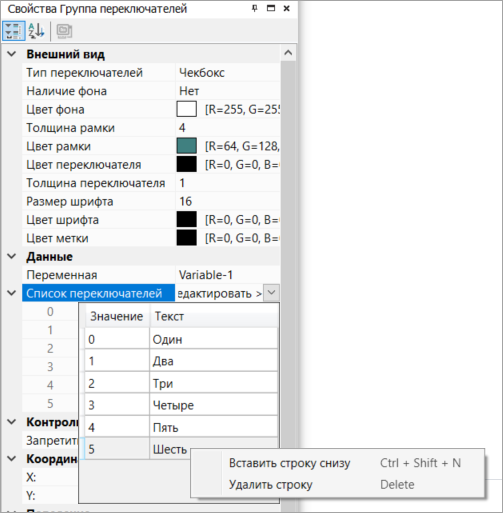503x513 pixels.
Task: Edit the Текст cell containing Четыре
Action: 214,405
